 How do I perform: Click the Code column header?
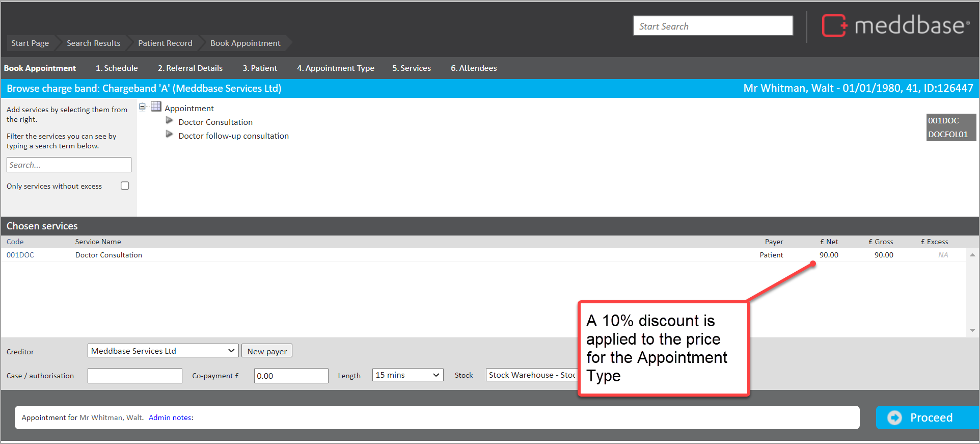click(x=15, y=242)
